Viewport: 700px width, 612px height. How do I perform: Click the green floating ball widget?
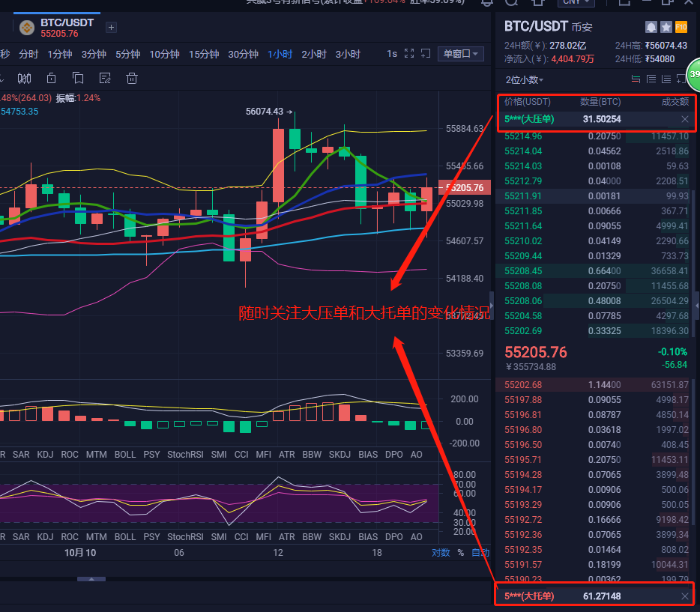tap(694, 74)
